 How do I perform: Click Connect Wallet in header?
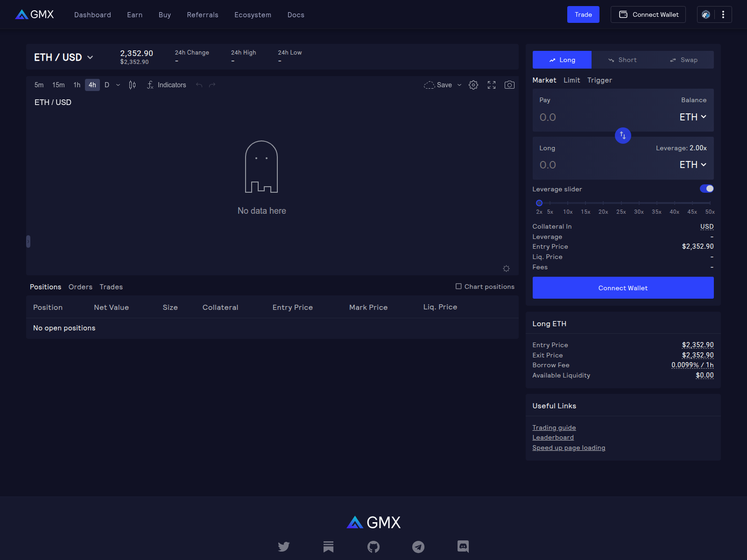(x=648, y=14)
